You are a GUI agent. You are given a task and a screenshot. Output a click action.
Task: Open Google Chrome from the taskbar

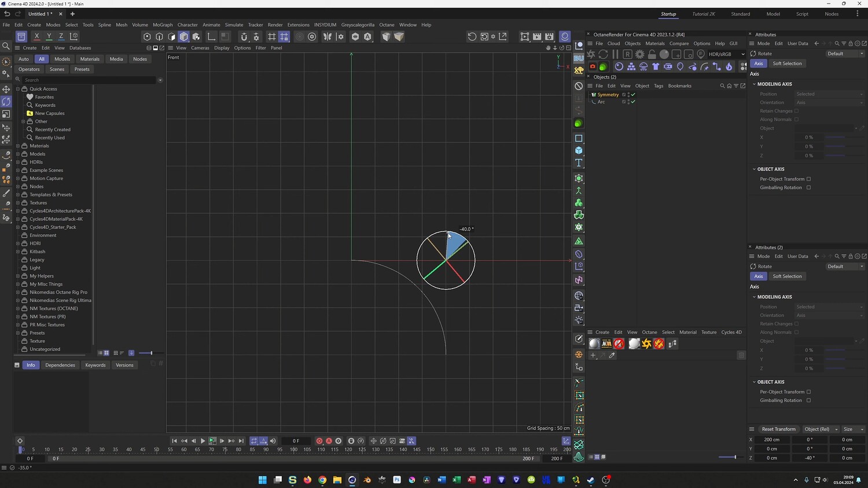click(322, 480)
